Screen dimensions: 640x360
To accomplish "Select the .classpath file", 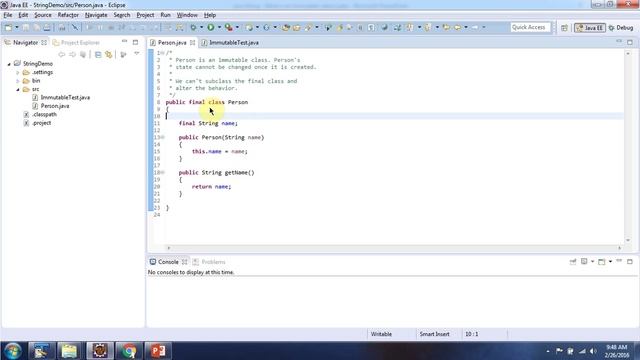I will (44, 114).
